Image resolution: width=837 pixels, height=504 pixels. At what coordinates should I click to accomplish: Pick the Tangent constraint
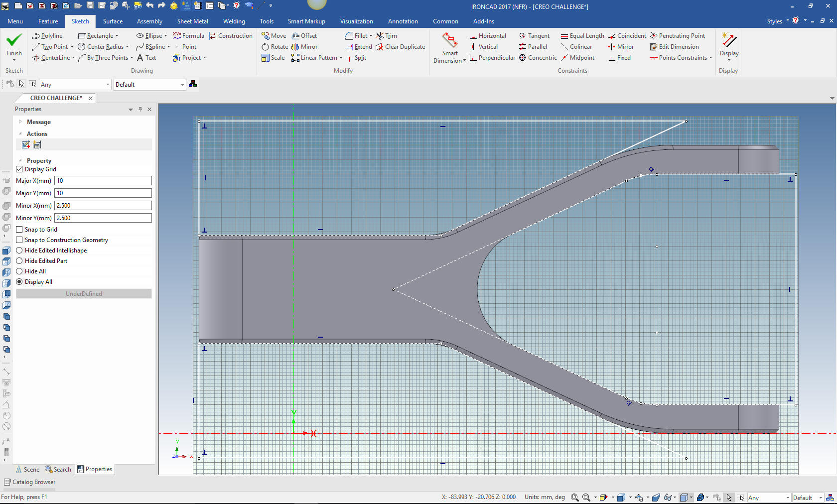click(x=534, y=36)
